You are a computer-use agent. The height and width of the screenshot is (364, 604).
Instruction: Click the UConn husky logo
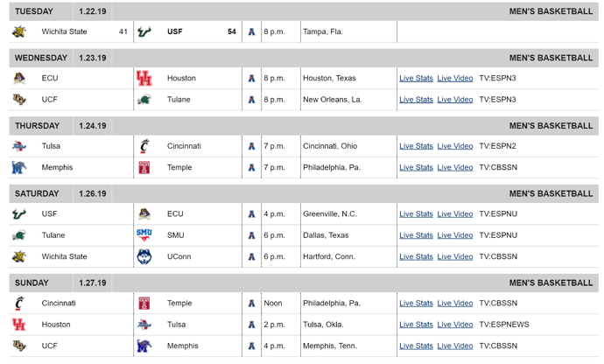(x=144, y=256)
